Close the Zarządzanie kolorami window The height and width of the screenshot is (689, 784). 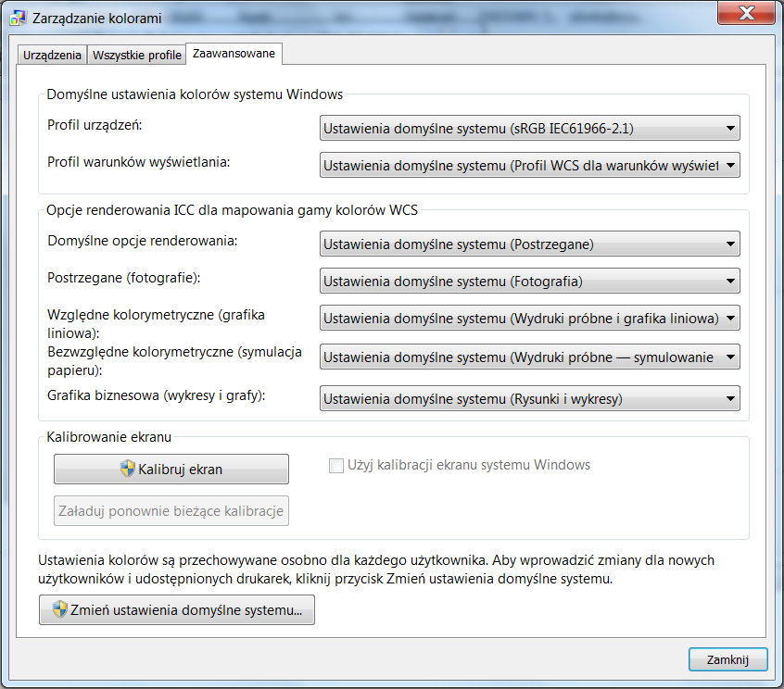(744, 16)
